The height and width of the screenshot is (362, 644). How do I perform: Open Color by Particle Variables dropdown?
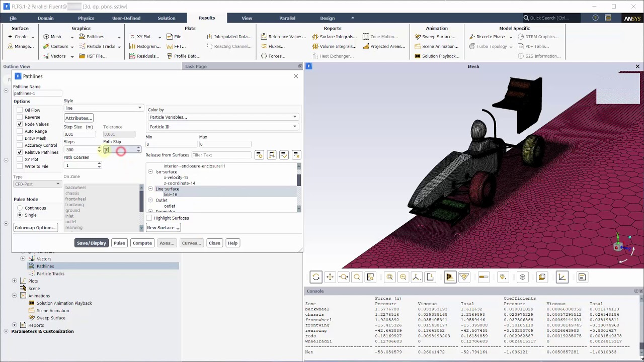(x=223, y=117)
